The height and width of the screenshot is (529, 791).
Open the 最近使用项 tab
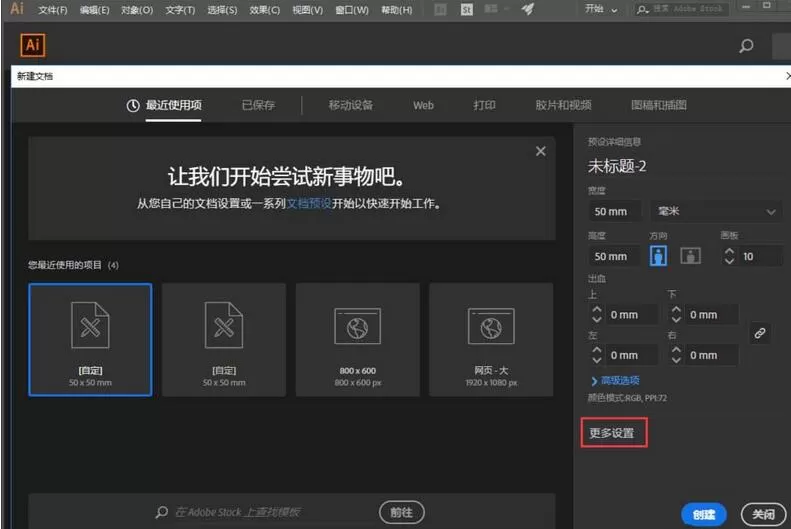(x=174, y=105)
